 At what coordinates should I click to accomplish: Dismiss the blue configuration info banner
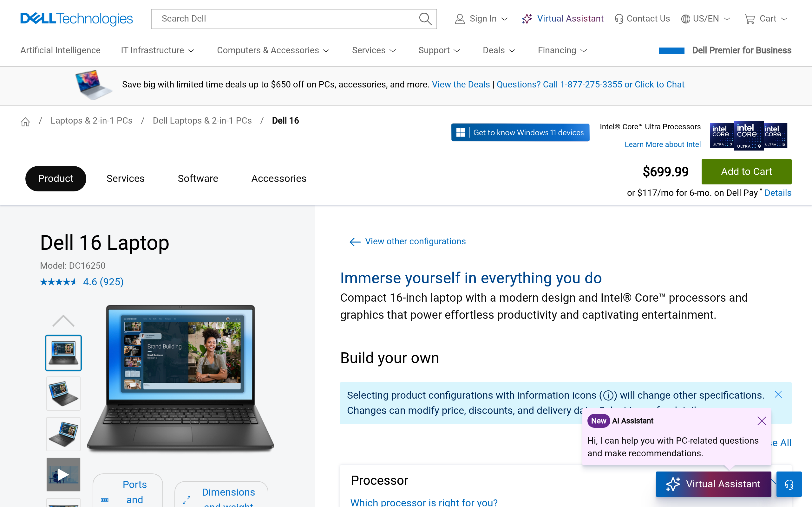coord(778,394)
